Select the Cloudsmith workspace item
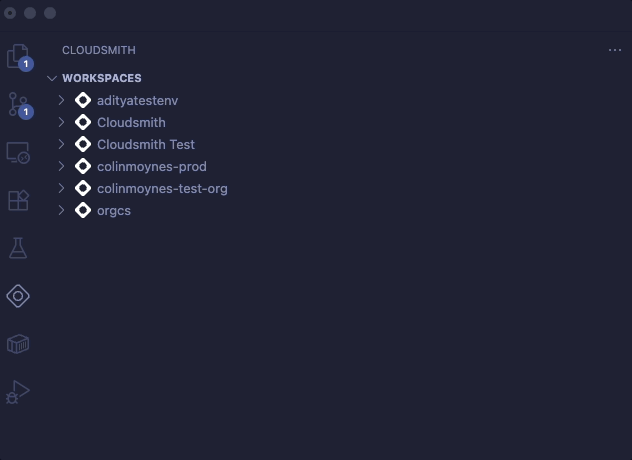The image size is (632, 460). tap(131, 122)
